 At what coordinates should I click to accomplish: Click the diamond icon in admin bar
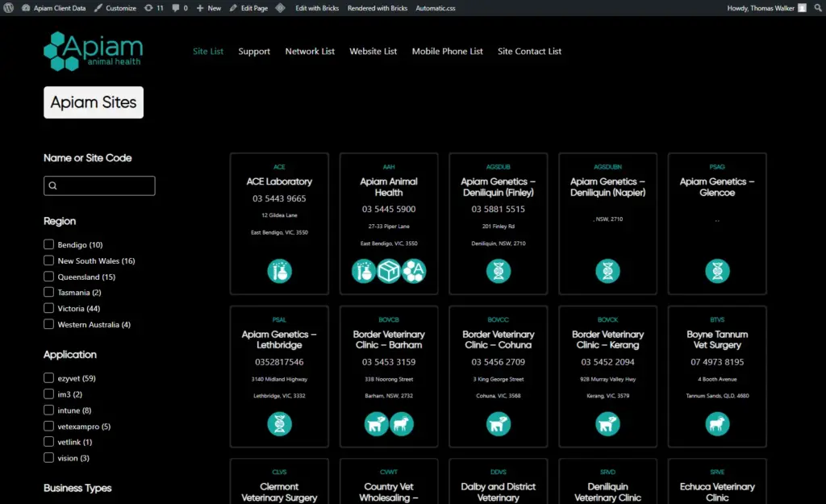pyautogui.click(x=280, y=8)
